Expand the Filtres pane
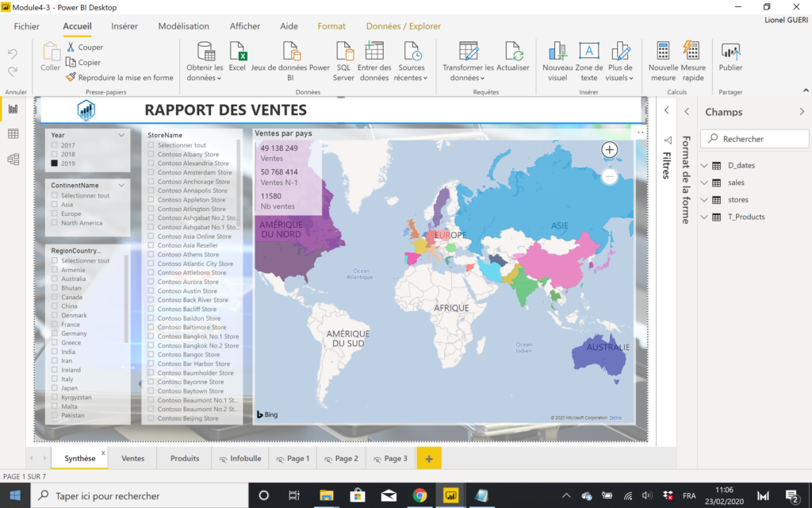This screenshot has width=812, height=508. tap(666, 110)
